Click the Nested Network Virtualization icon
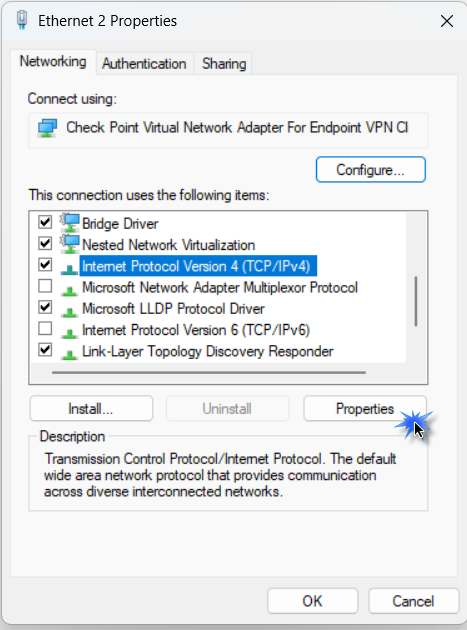The width and height of the screenshot is (467, 630). pos(70,244)
